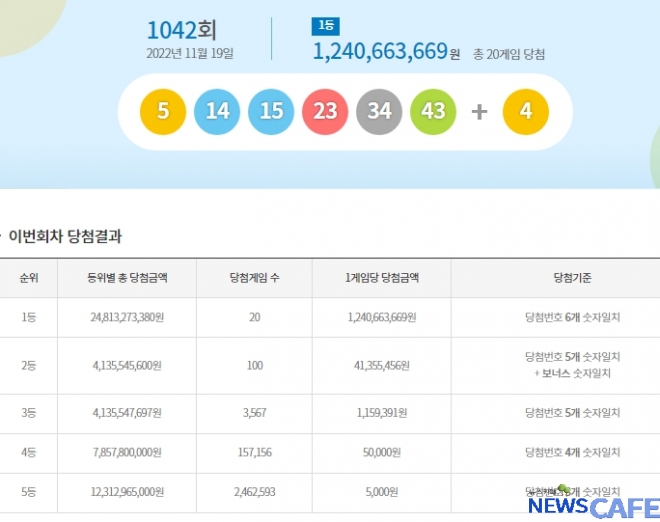The width and height of the screenshot is (660, 522).
Task: Click the green number 43 ball
Action: 433,111
